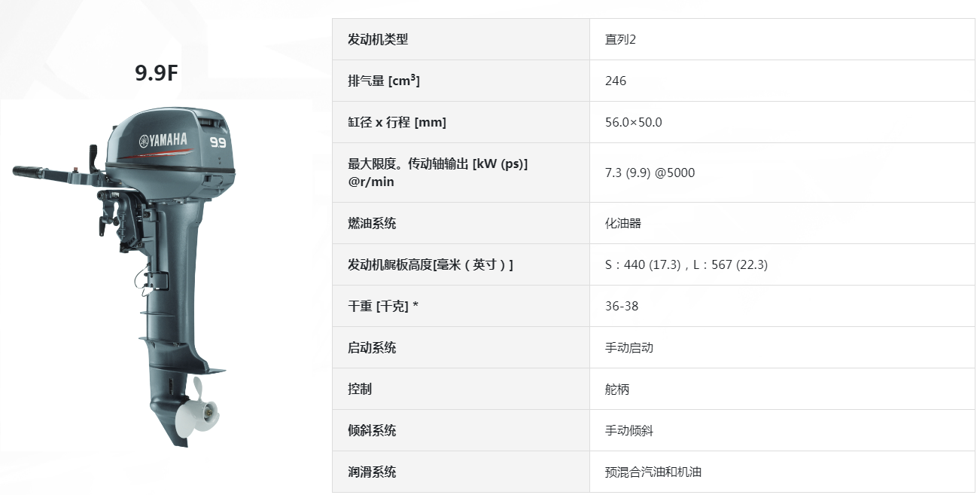The image size is (980, 495).
Task: Click the YAMAHA logo on engine cowling
Action: coord(163,141)
